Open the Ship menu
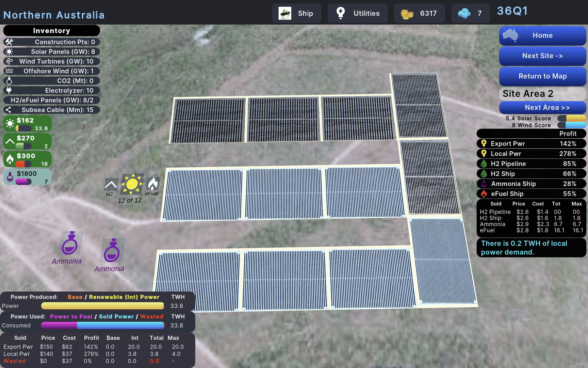This screenshot has height=368, width=588. tap(296, 14)
